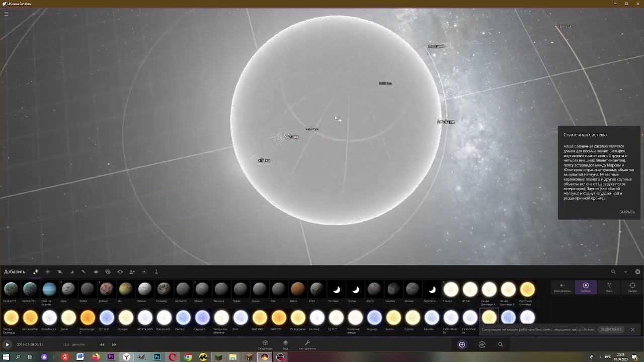The height and width of the screenshot is (362, 644).
Task: Open Adobe Premiere from the taskbar
Action: 111,357
